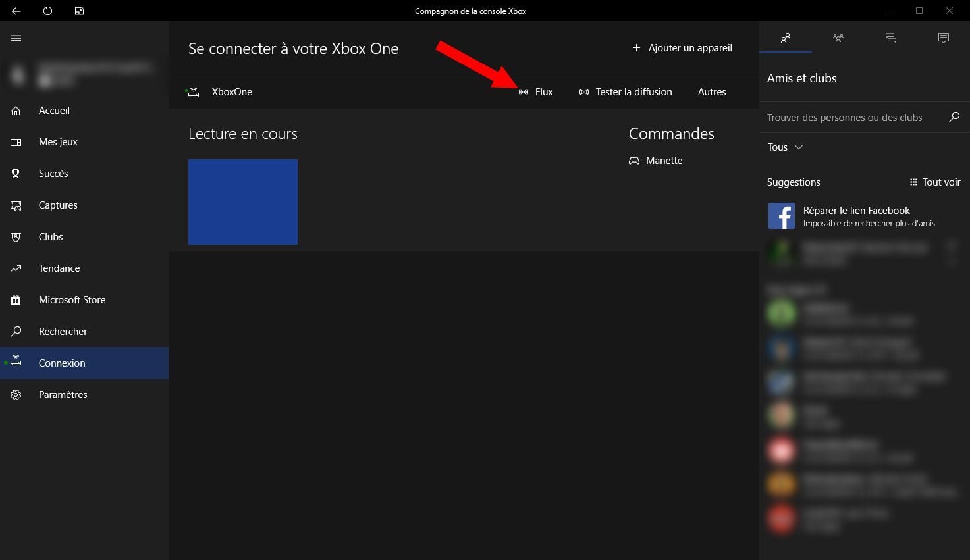Image resolution: width=970 pixels, height=560 pixels.
Task: Open Succès in the sidebar
Action: (53, 174)
